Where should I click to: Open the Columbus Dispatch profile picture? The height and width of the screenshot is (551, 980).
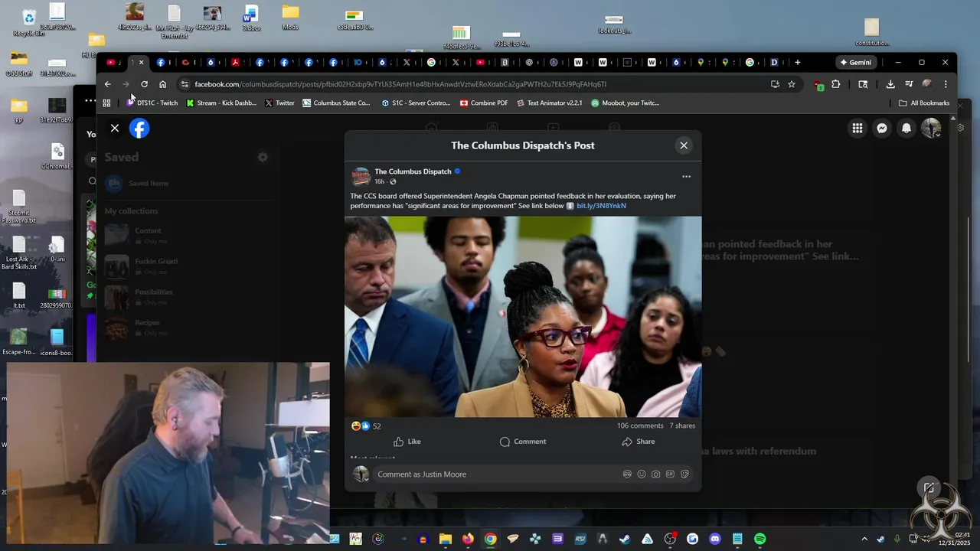click(361, 176)
